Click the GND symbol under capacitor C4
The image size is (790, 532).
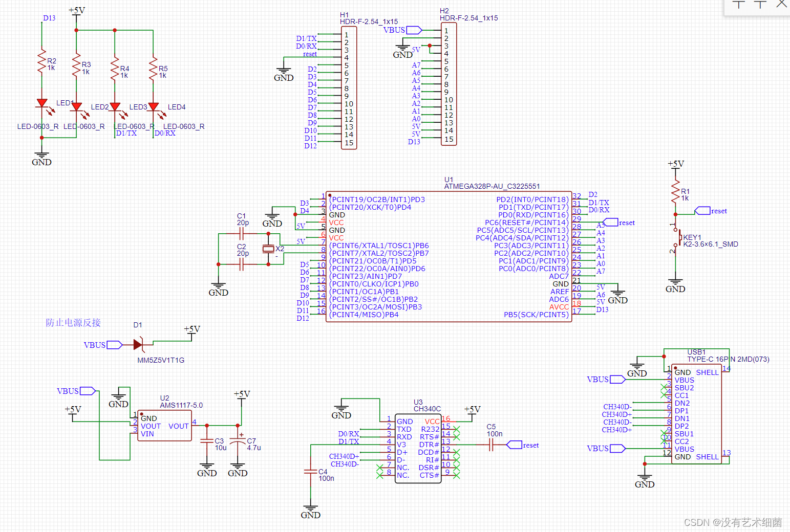310,512
